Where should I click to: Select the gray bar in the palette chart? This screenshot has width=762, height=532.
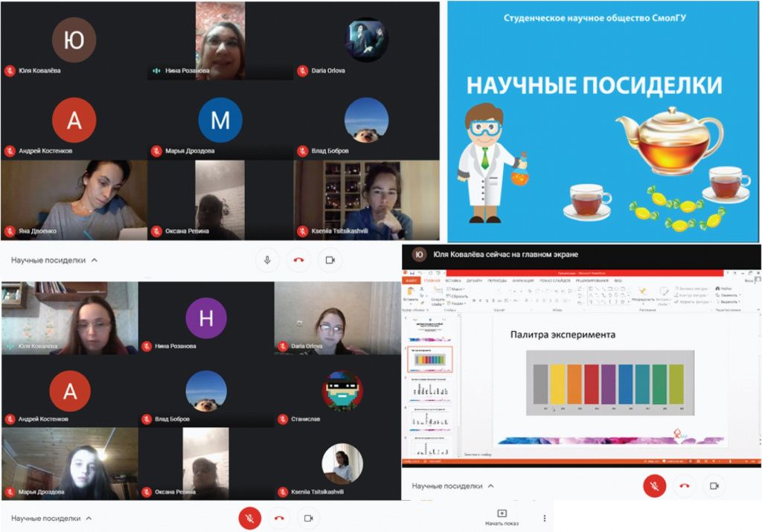point(540,384)
